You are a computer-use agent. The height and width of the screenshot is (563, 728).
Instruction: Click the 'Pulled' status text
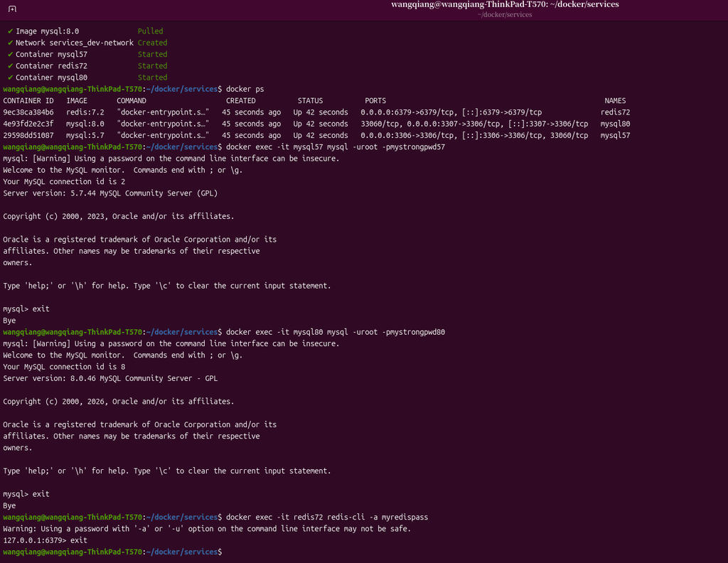click(x=150, y=31)
